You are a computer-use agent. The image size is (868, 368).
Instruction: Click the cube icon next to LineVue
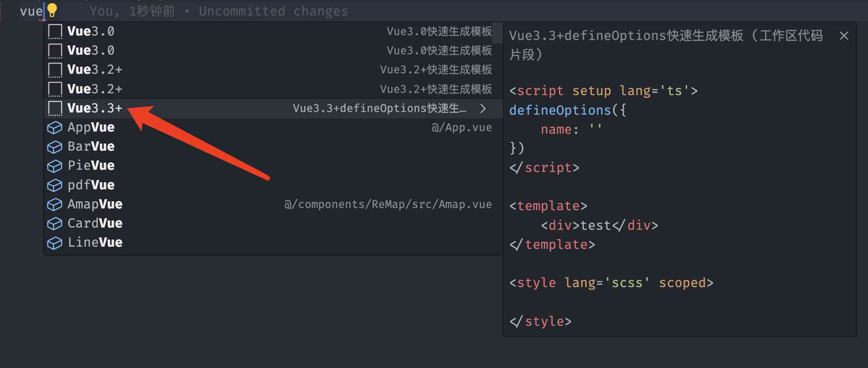tap(55, 243)
